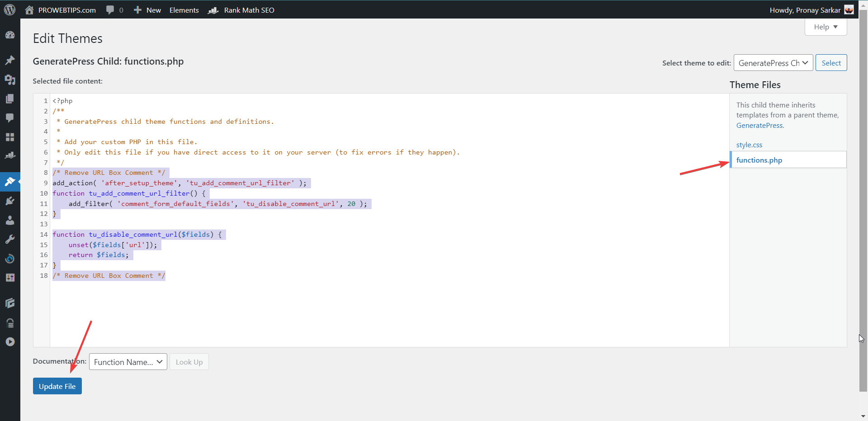Open Tools via the wrench icon
The width and height of the screenshot is (868, 421).
(10, 239)
